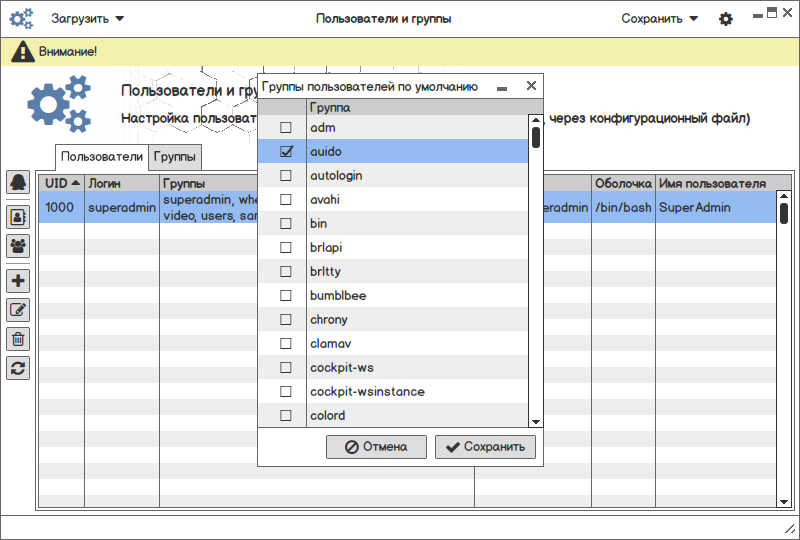Sort by UID column header
Viewport: 800px width, 540px height.
pos(62,184)
